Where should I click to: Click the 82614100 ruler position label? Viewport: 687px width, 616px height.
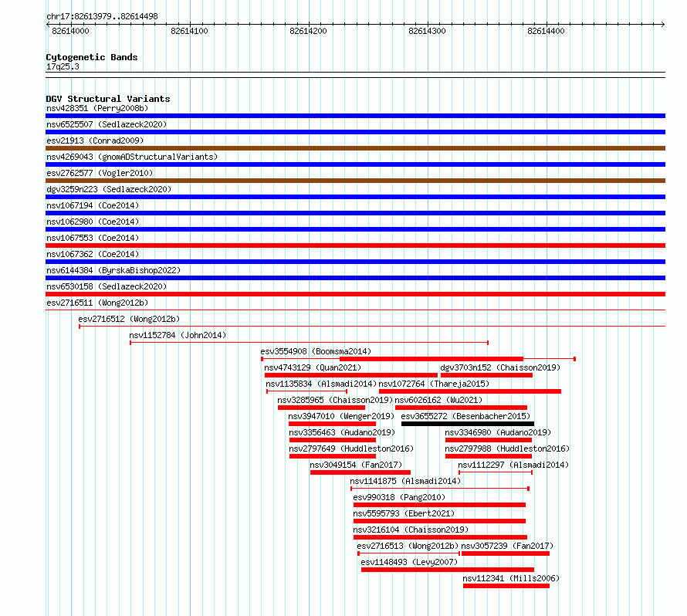[189, 31]
